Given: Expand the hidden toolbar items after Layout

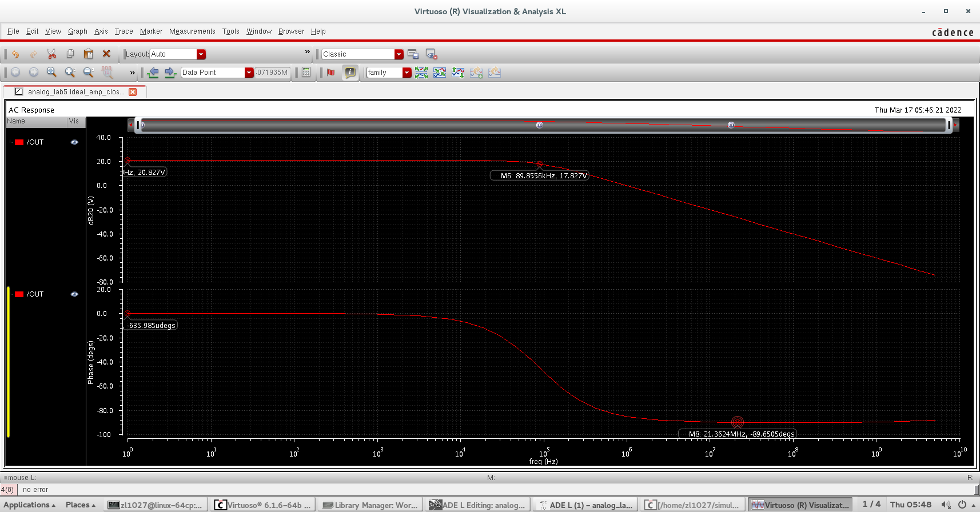Looking at the screenshot, I should [x=307, y=52].
